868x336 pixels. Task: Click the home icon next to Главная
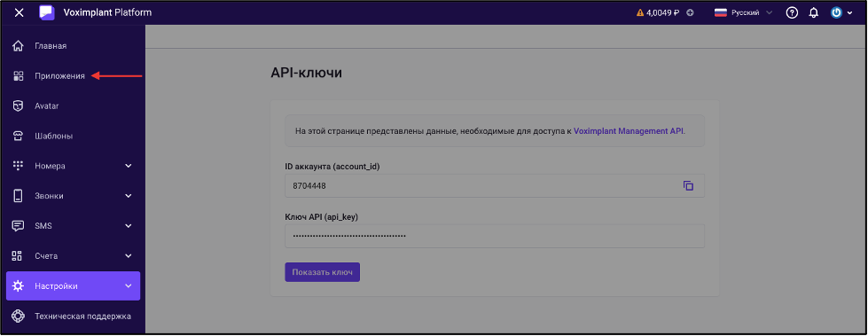pyautogui.click(x=19, y=45)
